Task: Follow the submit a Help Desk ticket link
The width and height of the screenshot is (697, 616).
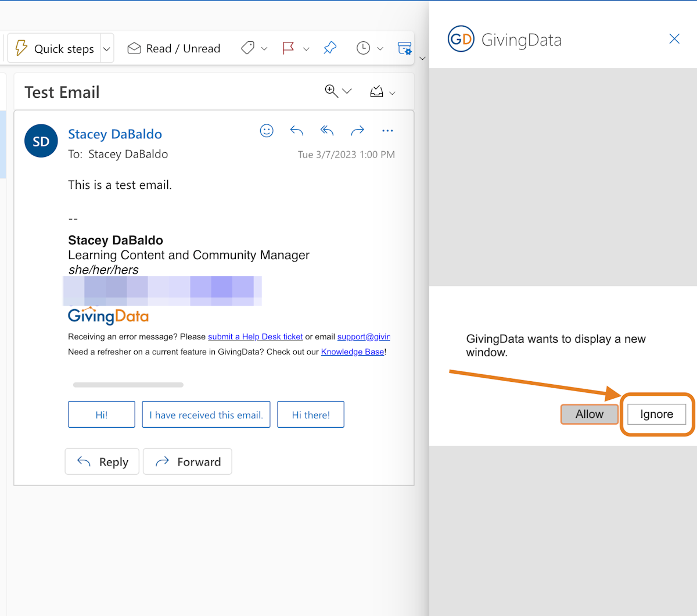Action: [x=256, y=336]
